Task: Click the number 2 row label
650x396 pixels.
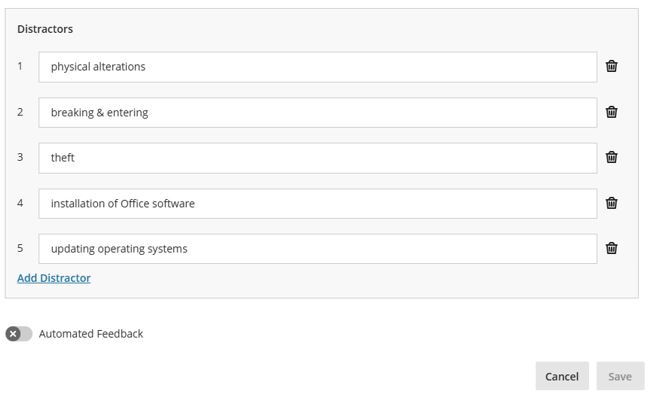Action: pyautogui.click(x=20, y=112)
